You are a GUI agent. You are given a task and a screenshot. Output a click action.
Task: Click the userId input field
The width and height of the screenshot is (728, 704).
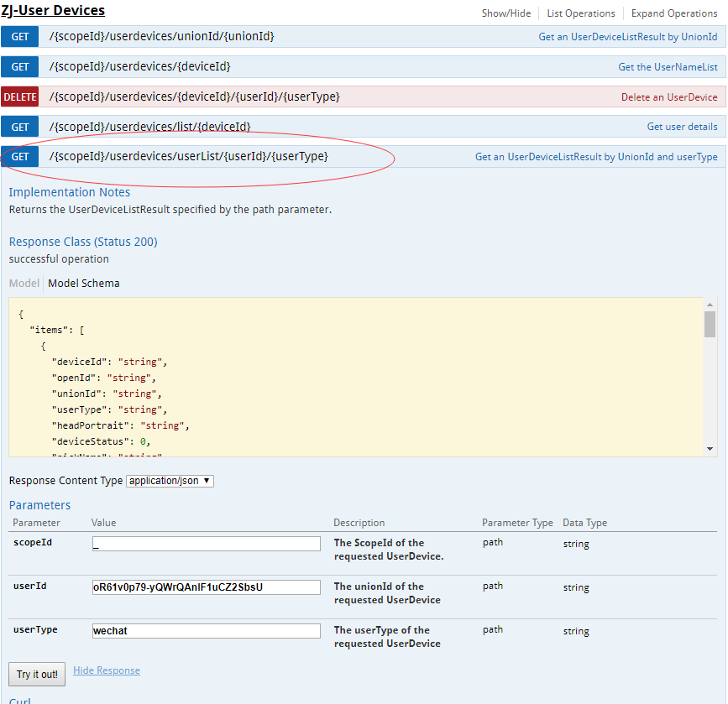tap(207, 587)
